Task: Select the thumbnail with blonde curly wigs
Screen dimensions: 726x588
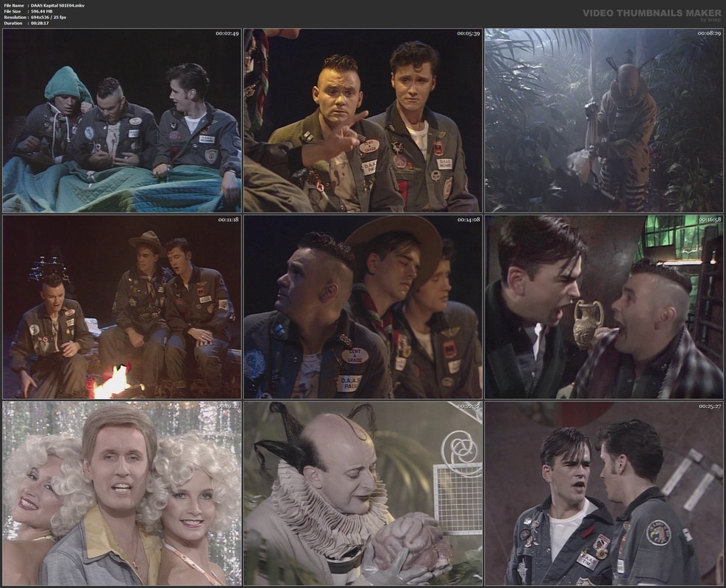Action: coord(122,493)
